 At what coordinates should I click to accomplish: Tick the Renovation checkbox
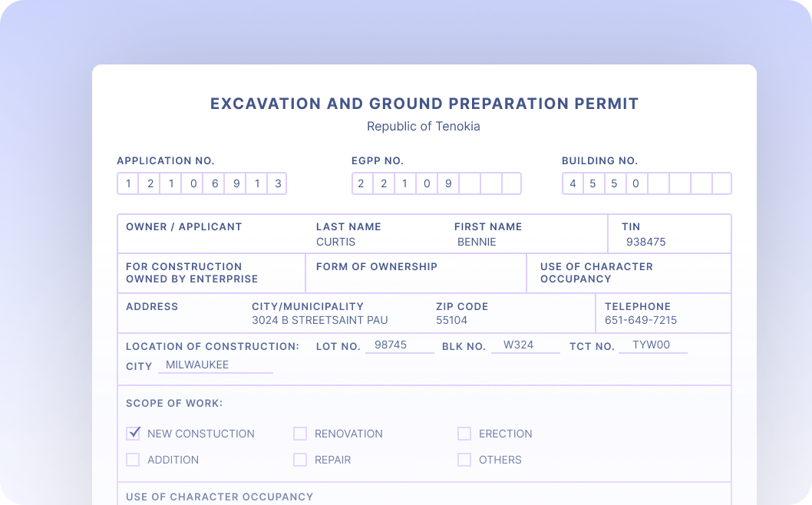click(300, 434)
